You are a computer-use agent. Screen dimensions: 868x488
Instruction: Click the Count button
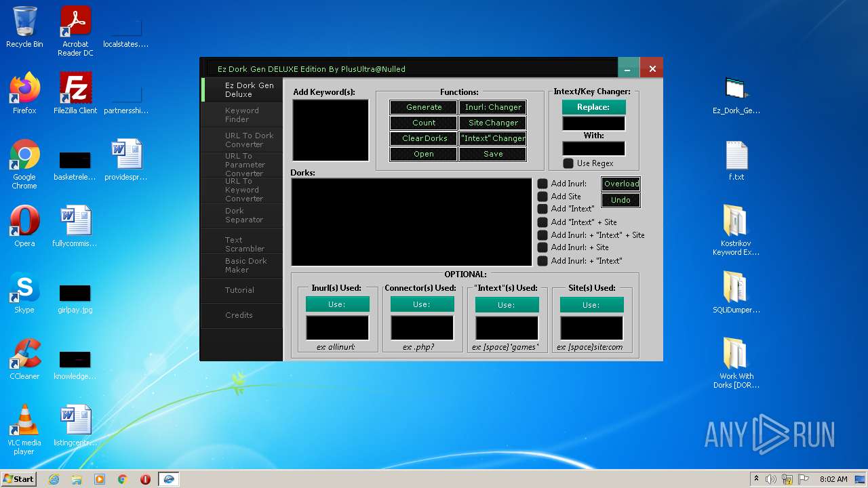pos(424,123)
